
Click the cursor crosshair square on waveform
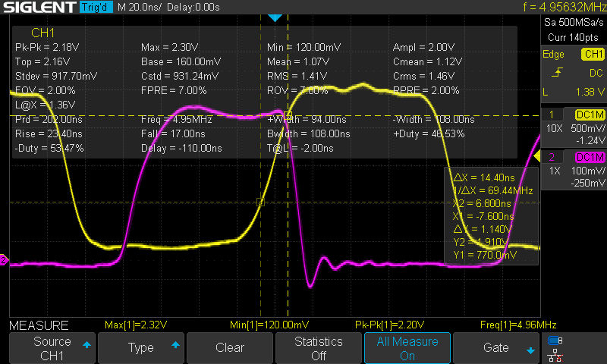[x=261, y=202]
